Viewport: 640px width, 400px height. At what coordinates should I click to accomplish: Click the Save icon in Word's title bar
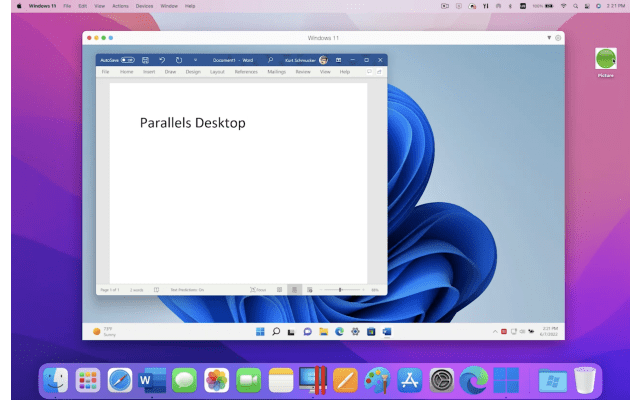(145, 60)
